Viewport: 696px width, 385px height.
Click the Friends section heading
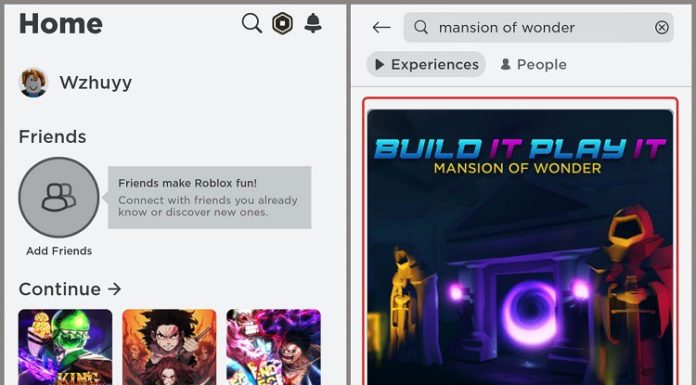pyautogui.click(x=52, y=136)
